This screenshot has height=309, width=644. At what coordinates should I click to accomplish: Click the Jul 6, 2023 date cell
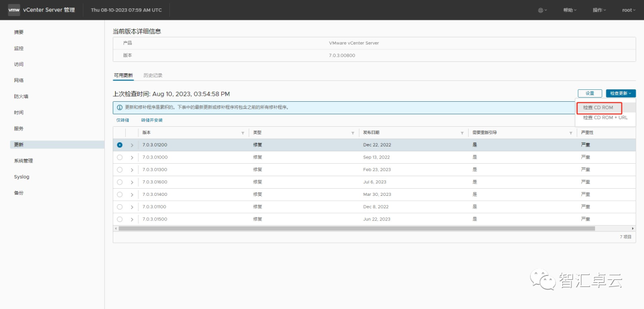pos(374,182)
